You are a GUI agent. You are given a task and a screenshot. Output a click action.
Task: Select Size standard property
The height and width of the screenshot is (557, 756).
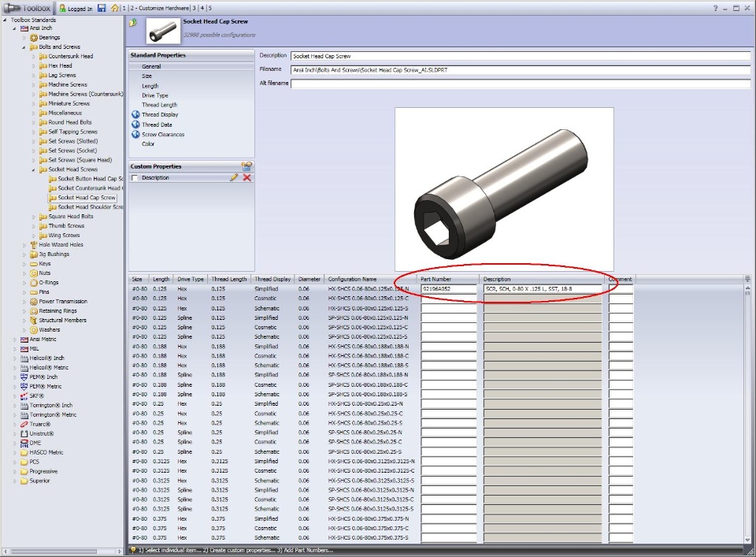146,76
